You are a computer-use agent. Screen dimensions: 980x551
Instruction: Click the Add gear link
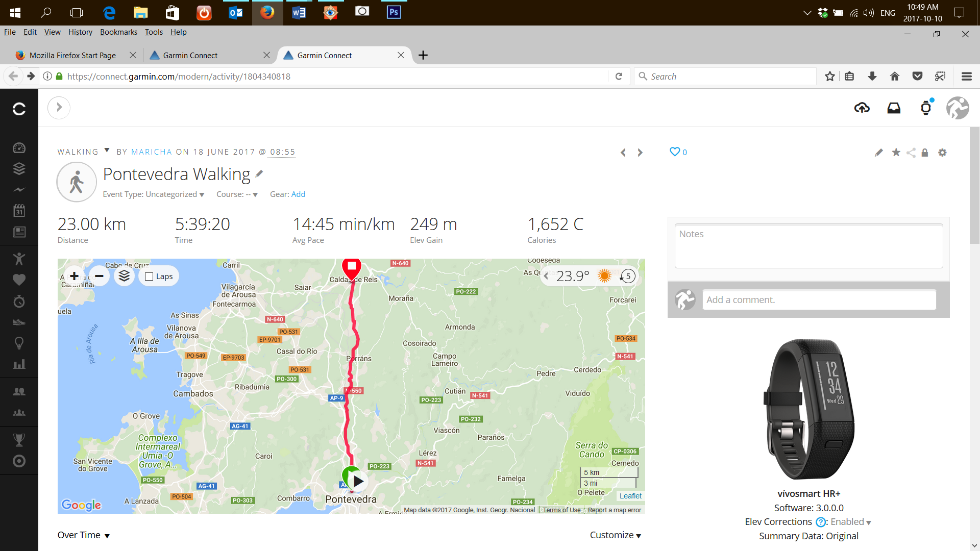click(x=298, y=194)
